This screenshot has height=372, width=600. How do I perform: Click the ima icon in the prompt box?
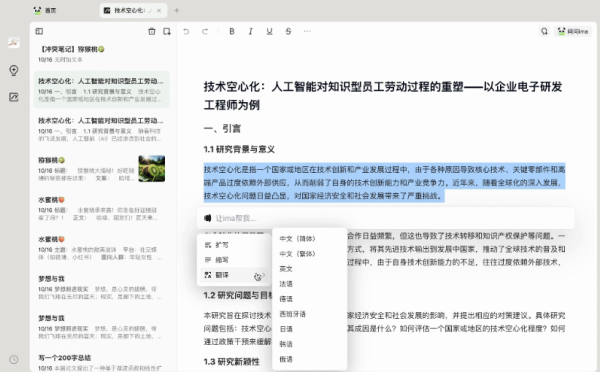tap(207, 218)
